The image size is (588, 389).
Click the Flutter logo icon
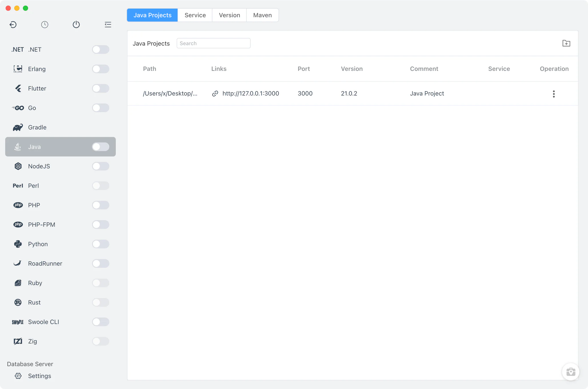(x=18, y=88)
